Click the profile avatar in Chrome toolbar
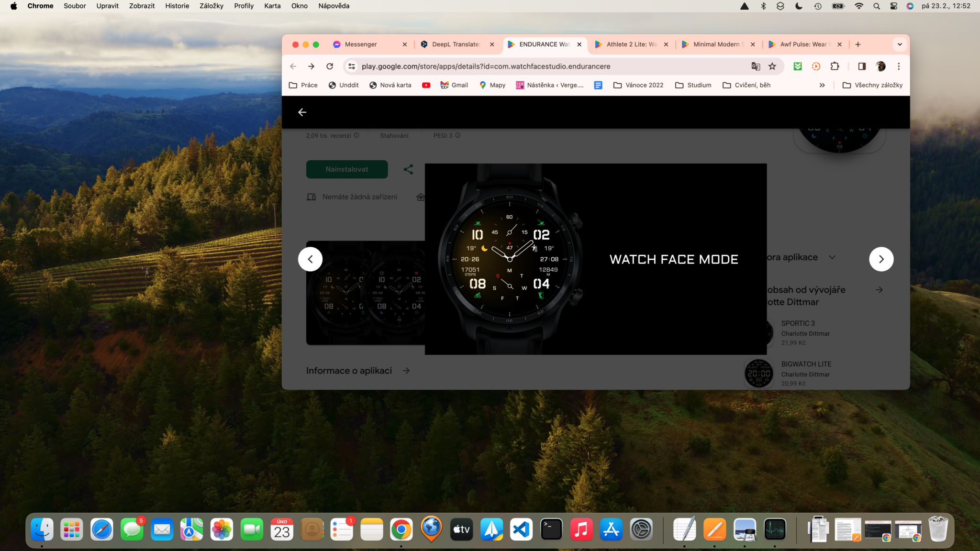The image size is (980, 551). 880,66
